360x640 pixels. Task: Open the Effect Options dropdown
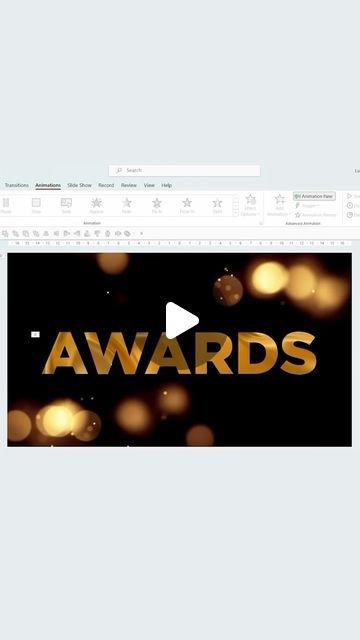(x=250, y=205)
